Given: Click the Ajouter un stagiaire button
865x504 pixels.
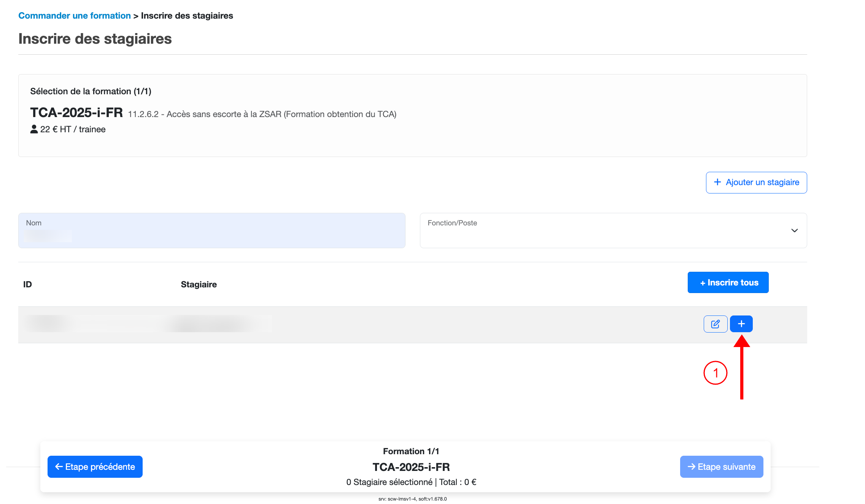Looking at the screenshot, I should point(756,182).
